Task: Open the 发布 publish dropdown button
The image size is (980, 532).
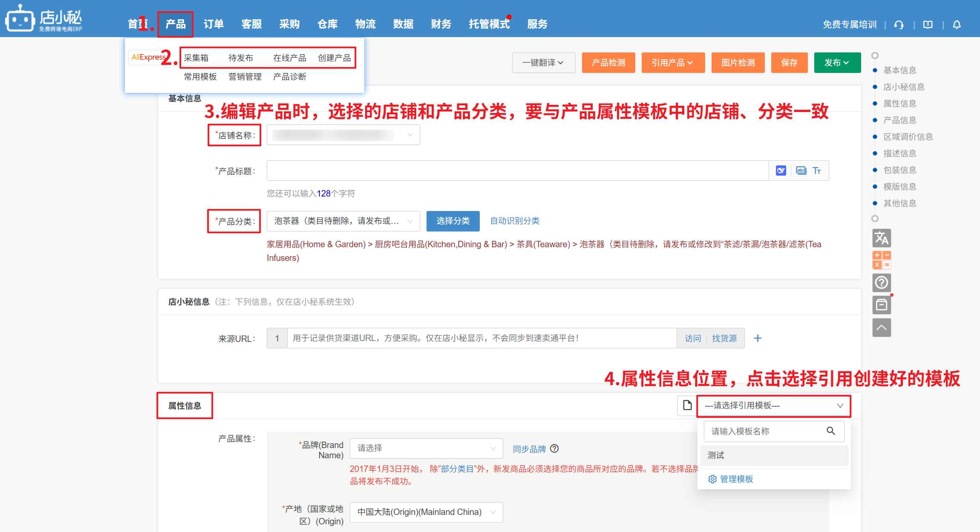Action: click(x=837, y=63)
